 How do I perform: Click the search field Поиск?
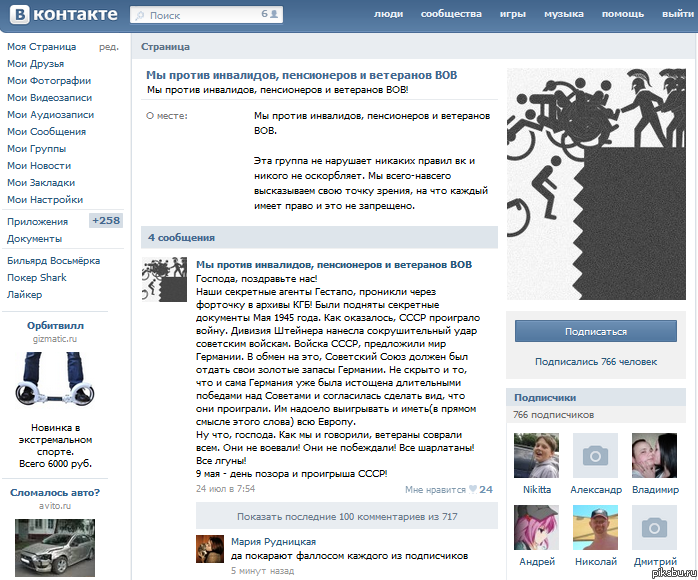click(x=206, y=15)
